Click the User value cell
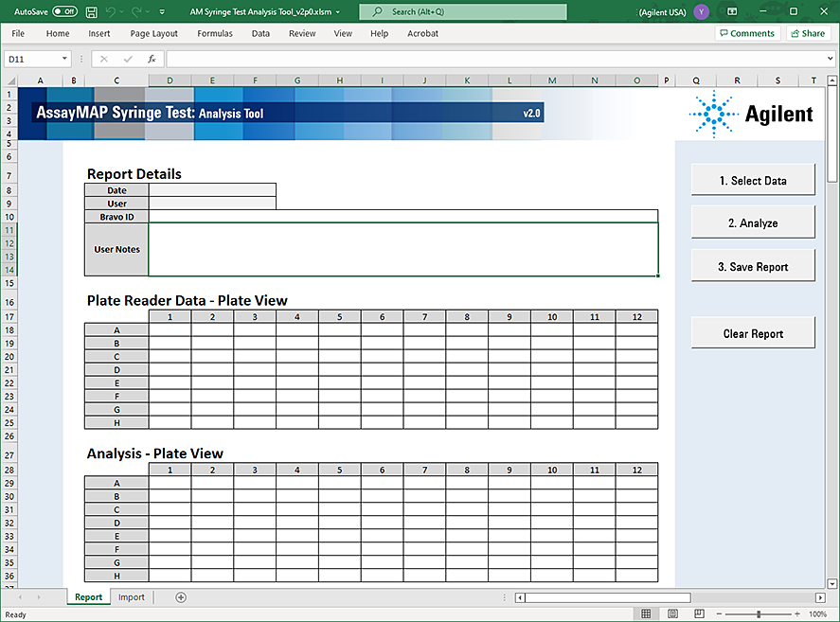 click(x=212, y=204)
